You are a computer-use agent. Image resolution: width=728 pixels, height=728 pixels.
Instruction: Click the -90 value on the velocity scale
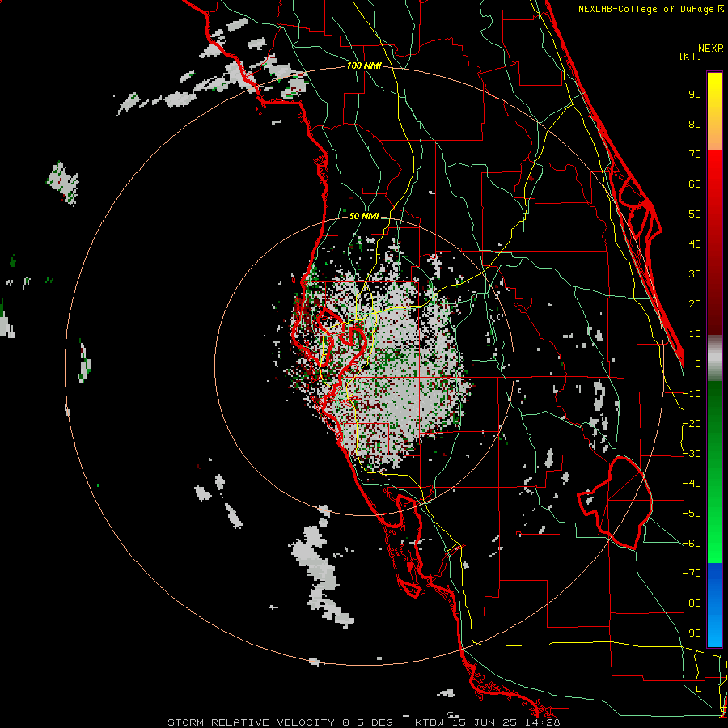coord(692,633)
